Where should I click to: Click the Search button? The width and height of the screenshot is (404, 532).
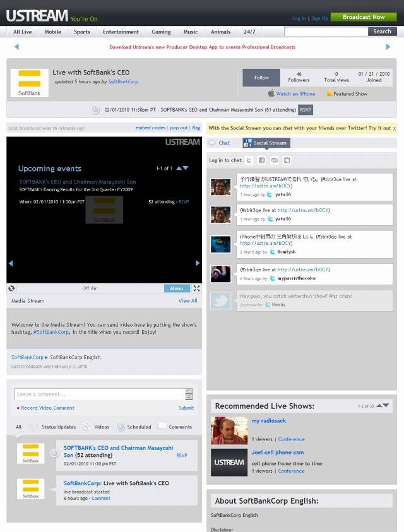click(x=383, y=31)
